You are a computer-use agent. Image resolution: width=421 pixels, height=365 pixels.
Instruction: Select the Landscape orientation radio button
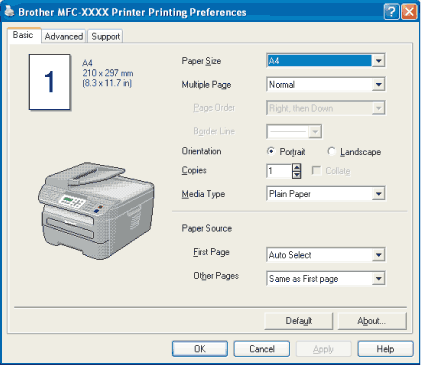coord(331,151)
